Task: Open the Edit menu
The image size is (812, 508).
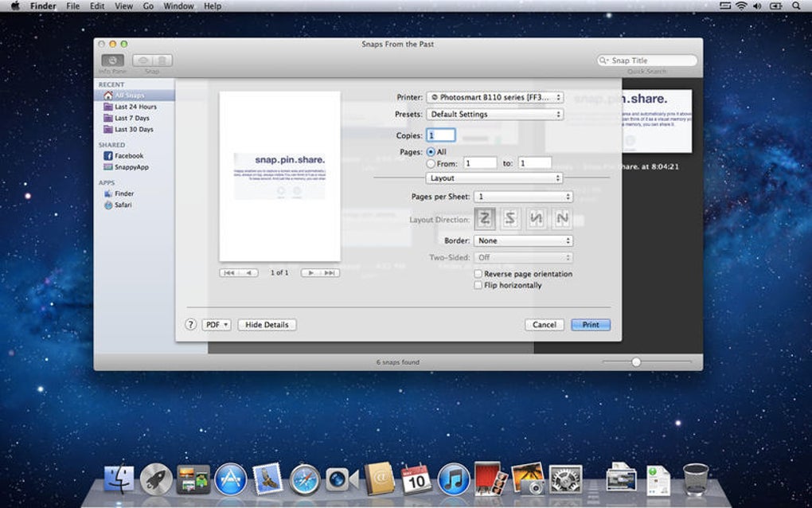Action: tap(96, 6)
